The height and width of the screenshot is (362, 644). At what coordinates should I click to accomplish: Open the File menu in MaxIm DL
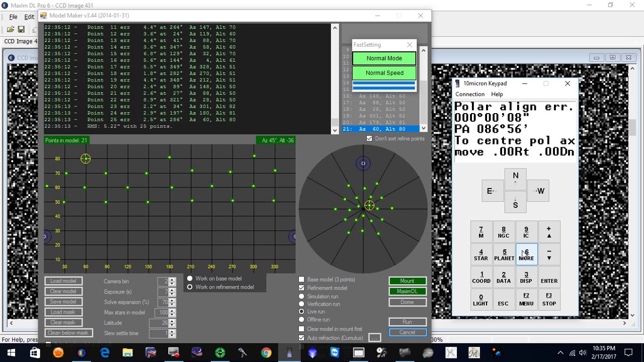(x=13, y=17)
